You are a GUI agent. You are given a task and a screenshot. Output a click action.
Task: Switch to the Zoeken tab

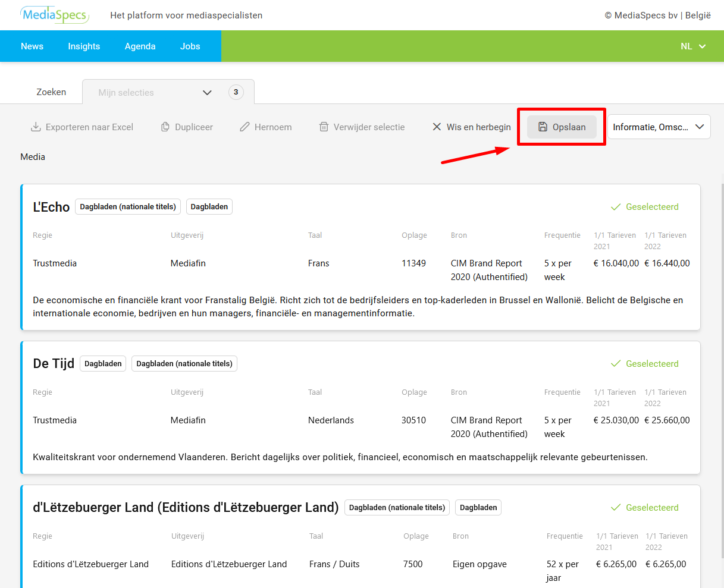pyautogui.click(x=51, y=92)
